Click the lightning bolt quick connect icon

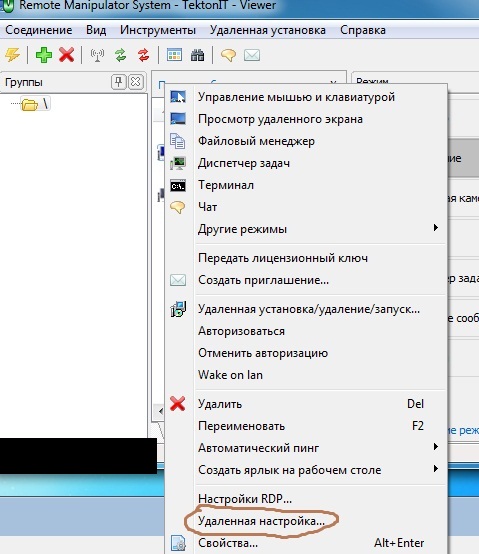[x=12, y=55]
